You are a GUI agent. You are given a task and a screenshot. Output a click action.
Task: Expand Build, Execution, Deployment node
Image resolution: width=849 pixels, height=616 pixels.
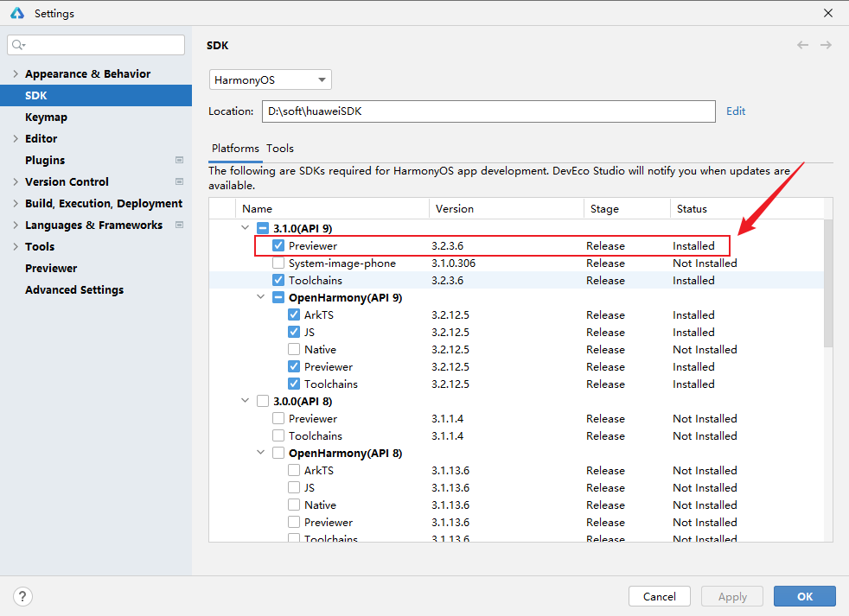click(16, 204)
